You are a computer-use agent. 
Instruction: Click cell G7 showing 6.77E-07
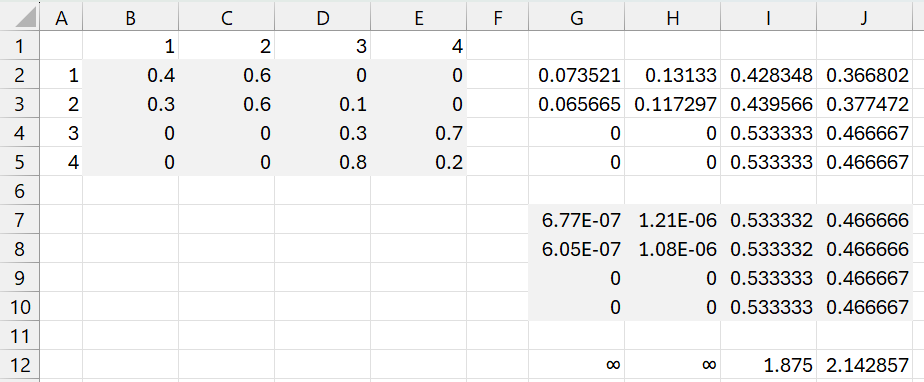tap(576, 219)
